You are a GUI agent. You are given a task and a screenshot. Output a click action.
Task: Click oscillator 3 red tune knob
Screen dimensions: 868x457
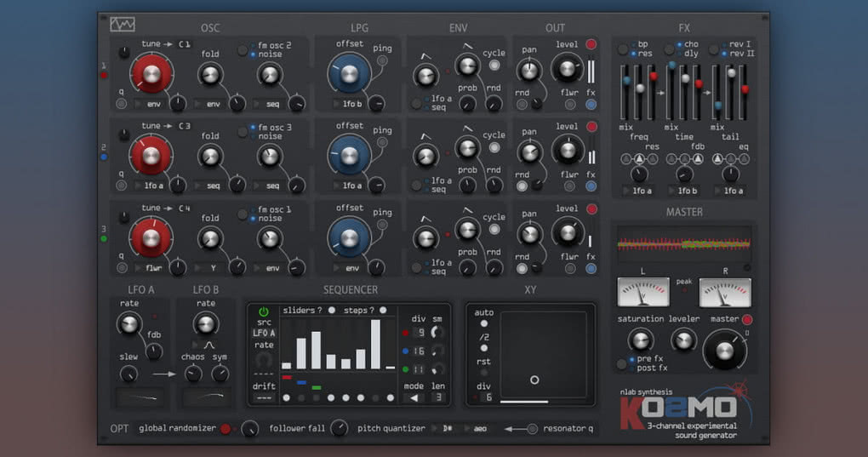(x=151, y=237)
